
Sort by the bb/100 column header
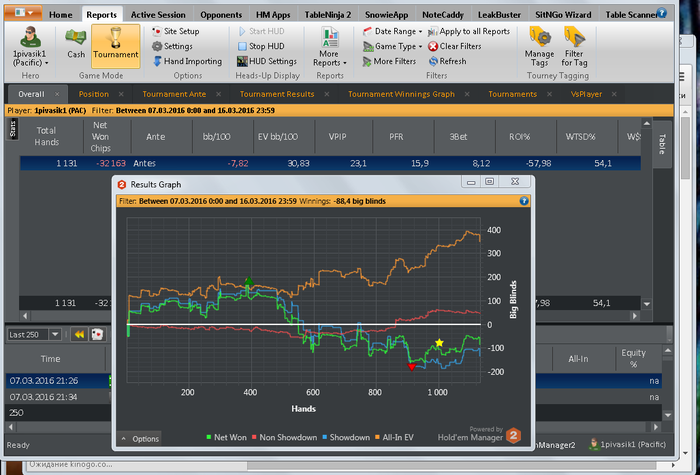(x=217, y=137)
